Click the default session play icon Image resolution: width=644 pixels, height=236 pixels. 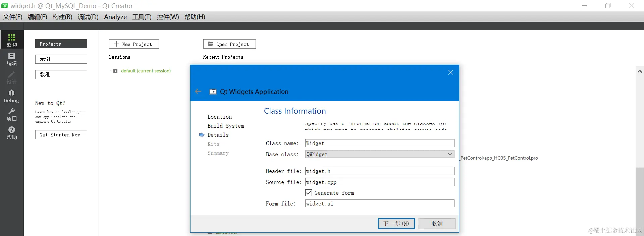(115, 71)
